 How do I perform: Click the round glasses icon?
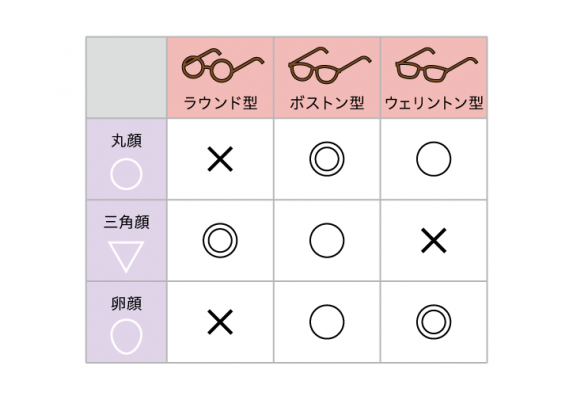click(223, 65)
